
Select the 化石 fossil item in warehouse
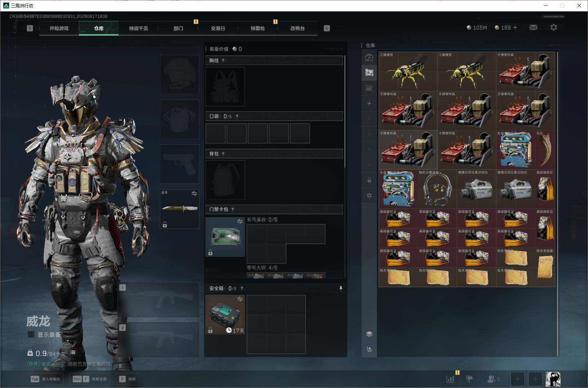pyautogui.click(x=545, y=150)
